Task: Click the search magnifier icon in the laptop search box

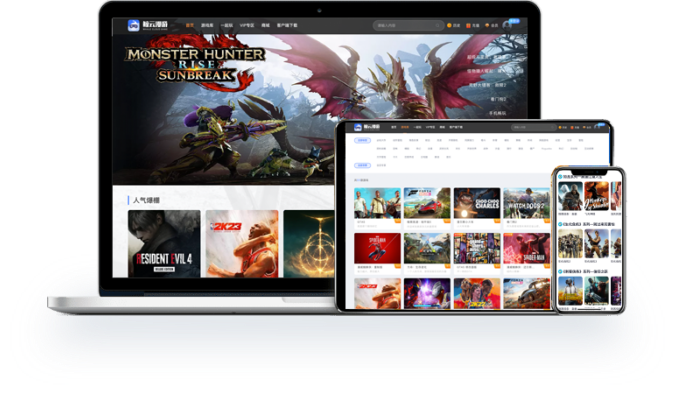Action: pyautogui.click(x=437, y=25)
